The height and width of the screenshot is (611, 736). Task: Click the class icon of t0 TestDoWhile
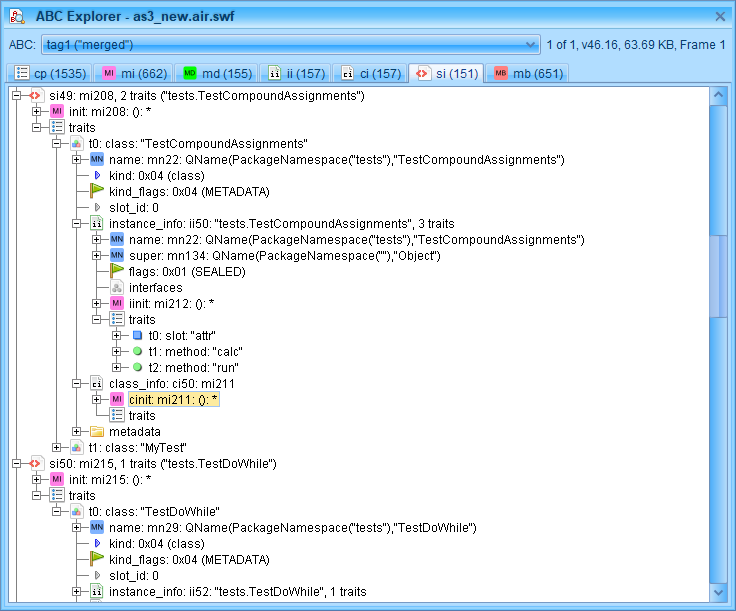[x=77, y=512]
